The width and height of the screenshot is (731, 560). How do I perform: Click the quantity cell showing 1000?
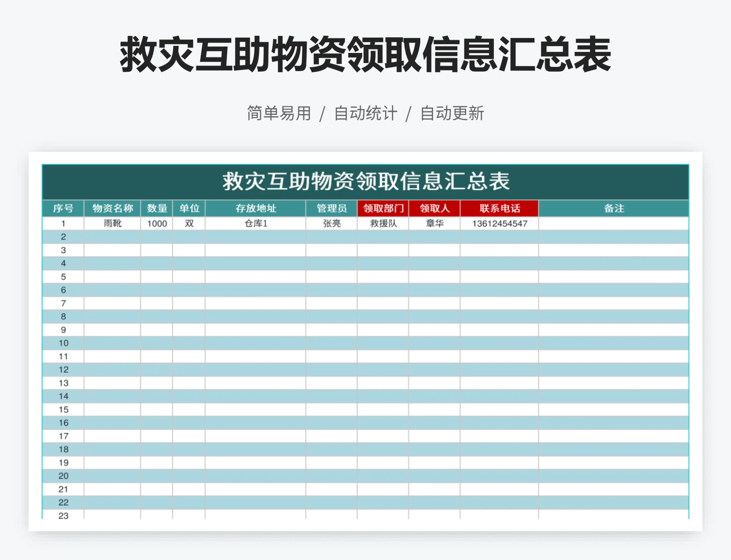pos(157,224)
